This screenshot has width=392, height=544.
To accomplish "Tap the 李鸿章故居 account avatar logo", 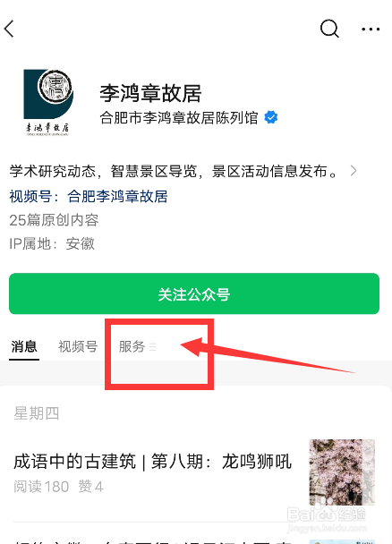I will (x=48, y=102).
